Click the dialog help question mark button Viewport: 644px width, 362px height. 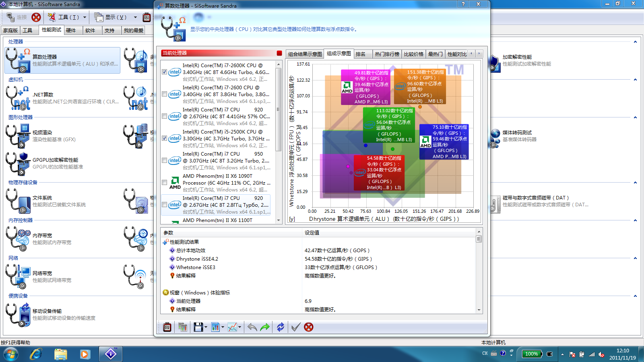click(463, 4)
